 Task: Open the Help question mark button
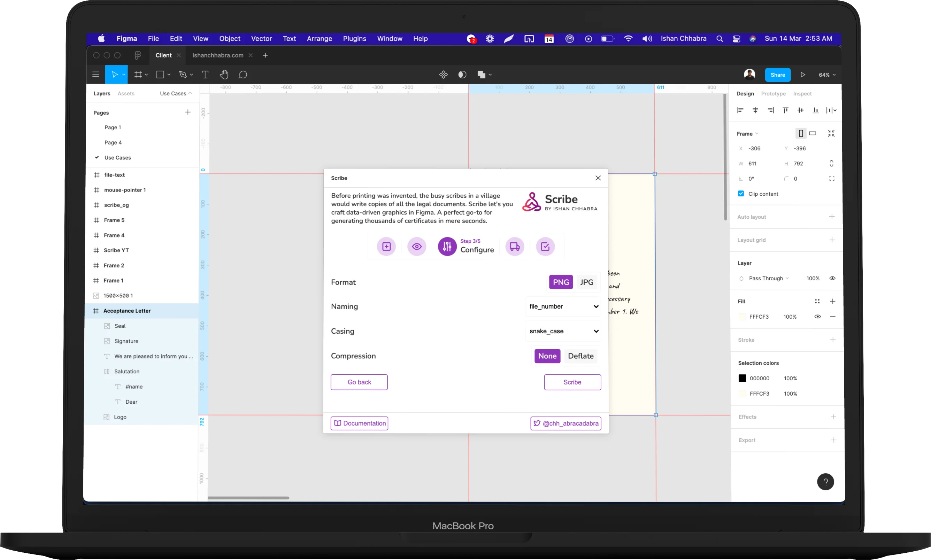point(825,482)
